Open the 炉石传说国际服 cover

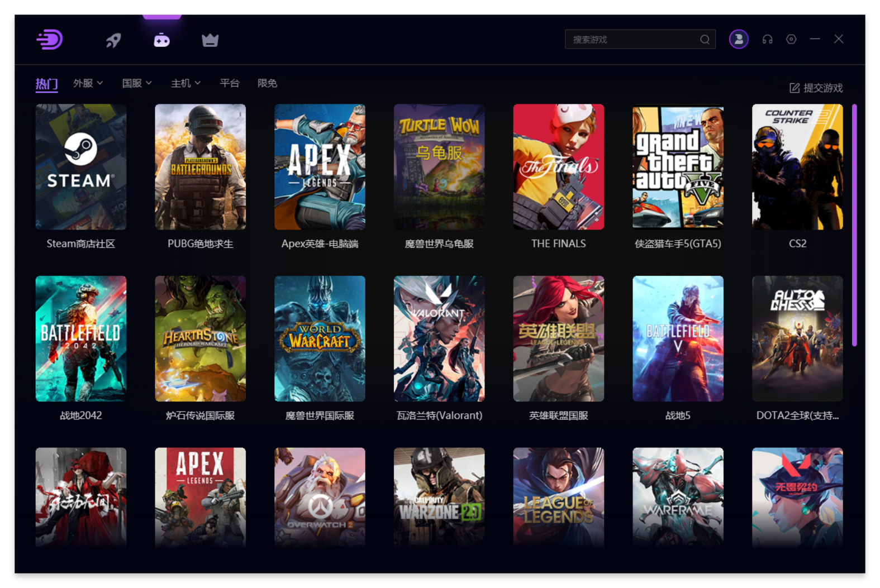click(201, 339)
